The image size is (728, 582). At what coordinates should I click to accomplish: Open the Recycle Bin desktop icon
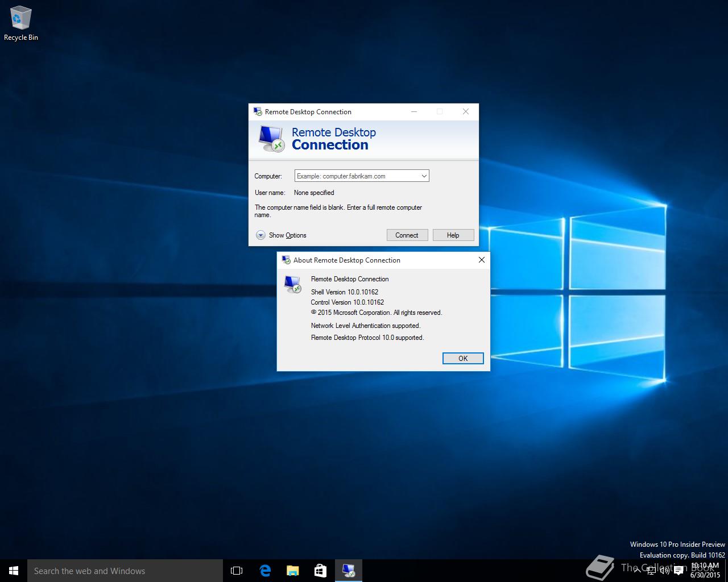[x=20, y=24]
